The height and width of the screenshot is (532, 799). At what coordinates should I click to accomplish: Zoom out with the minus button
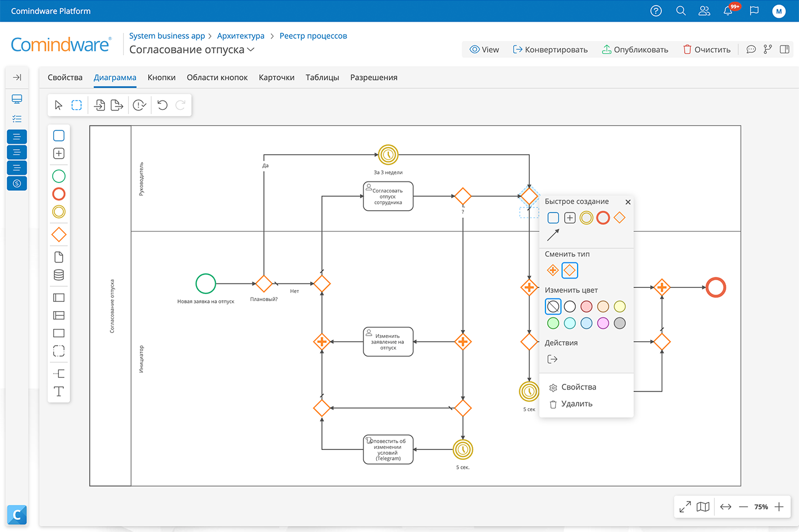coord(744,507)
